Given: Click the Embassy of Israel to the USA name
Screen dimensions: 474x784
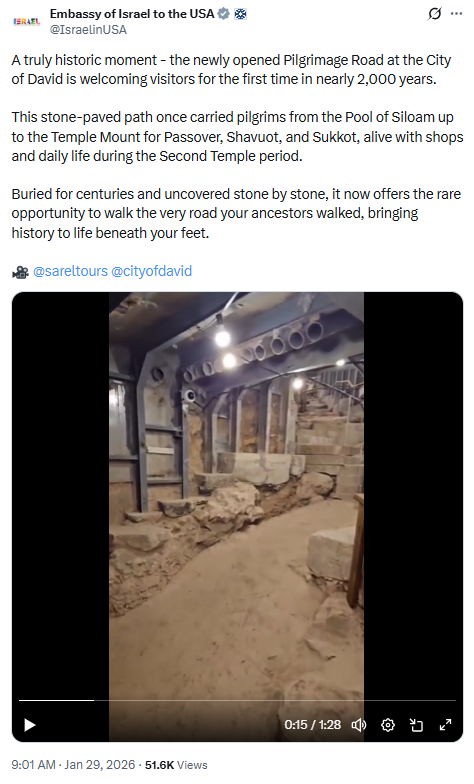Looking at the screenshot, I should click(x=132, y=14).
